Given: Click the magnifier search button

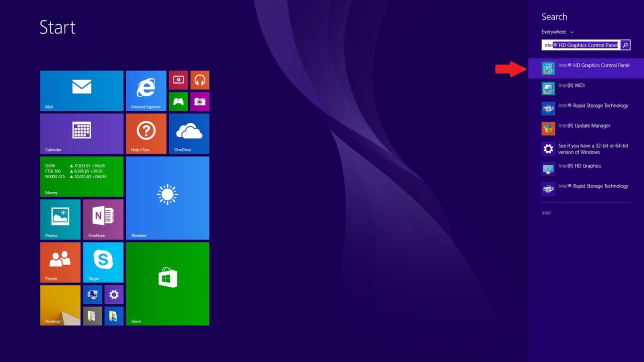Looking at the screenshot, I should coord(625,45).
